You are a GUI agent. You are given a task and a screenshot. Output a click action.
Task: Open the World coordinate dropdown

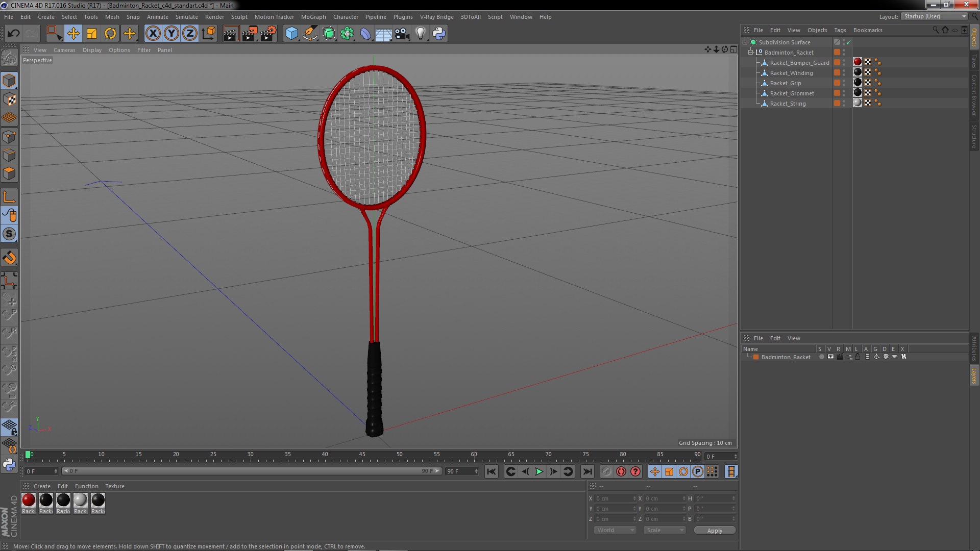coord(615,531)
